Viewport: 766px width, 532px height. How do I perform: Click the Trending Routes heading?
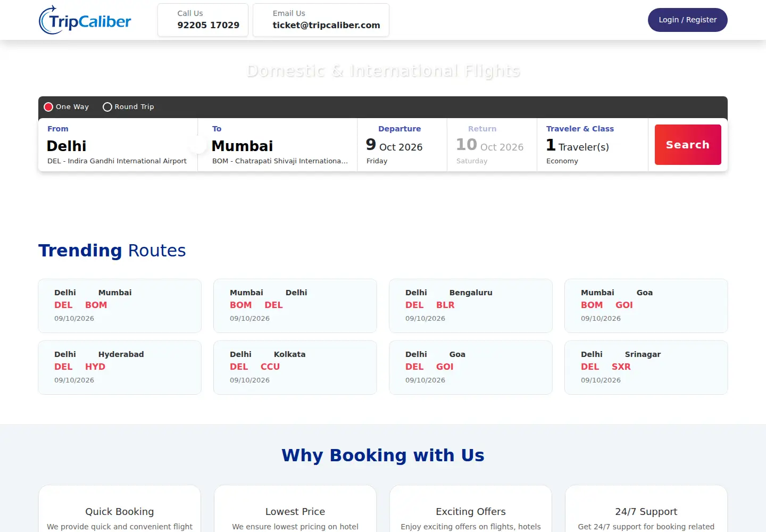pyautogui.click(x=112, y=251)
